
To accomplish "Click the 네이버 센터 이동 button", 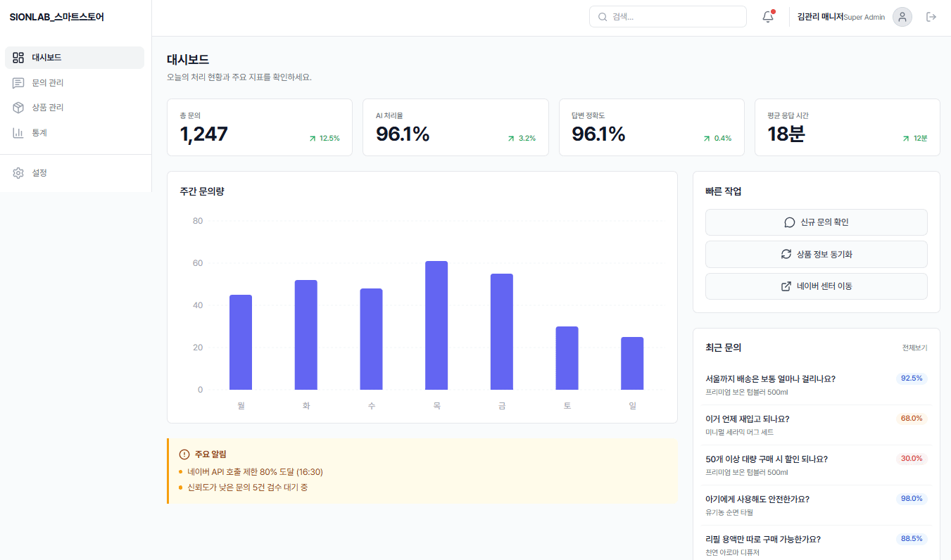I will pos(816,286).
